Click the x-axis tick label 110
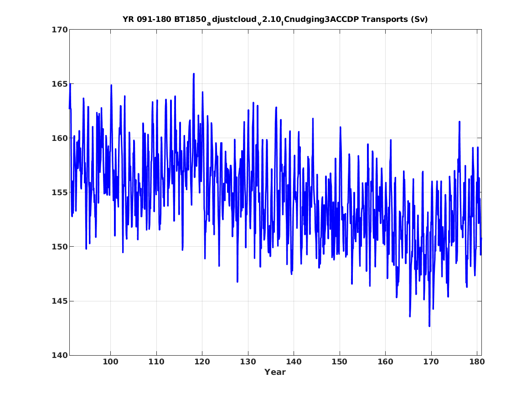The image size is (532, 399). [x=156, y=362]
